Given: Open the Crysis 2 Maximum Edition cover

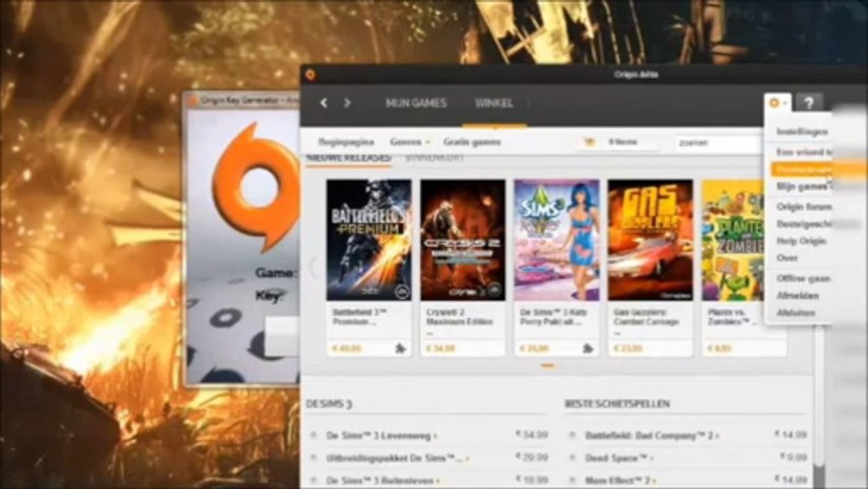Looking at the screenshot, I should 463,240.
